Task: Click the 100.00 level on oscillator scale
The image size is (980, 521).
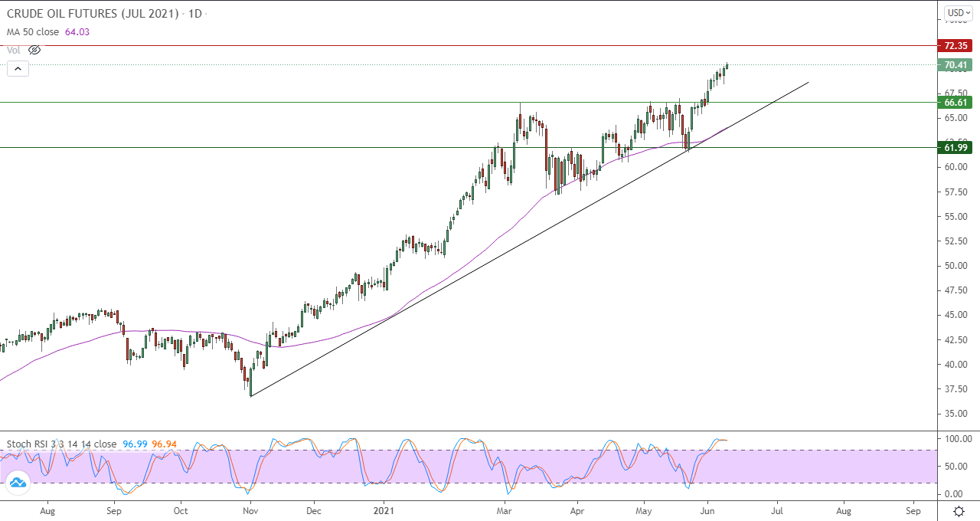Action: (x=957, y=439)
